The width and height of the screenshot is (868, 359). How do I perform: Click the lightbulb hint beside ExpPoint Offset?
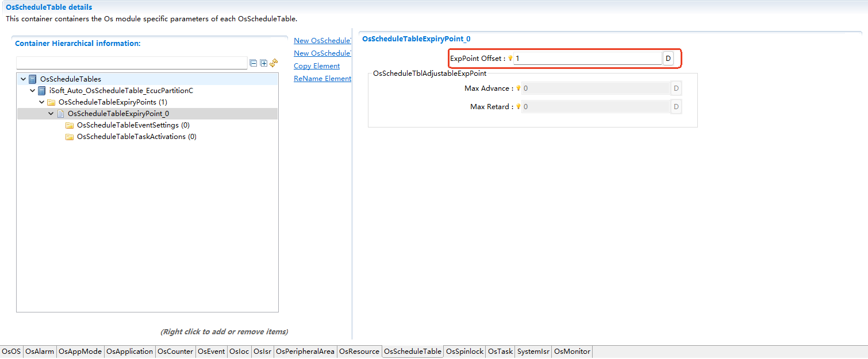[510, 59]
